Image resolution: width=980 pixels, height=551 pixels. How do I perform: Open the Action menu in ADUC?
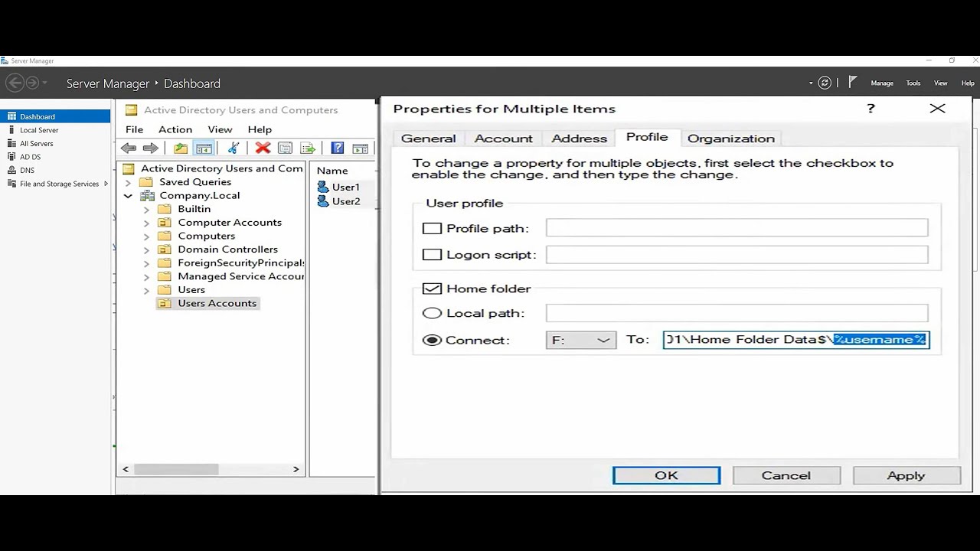click(x=175, y=129)
